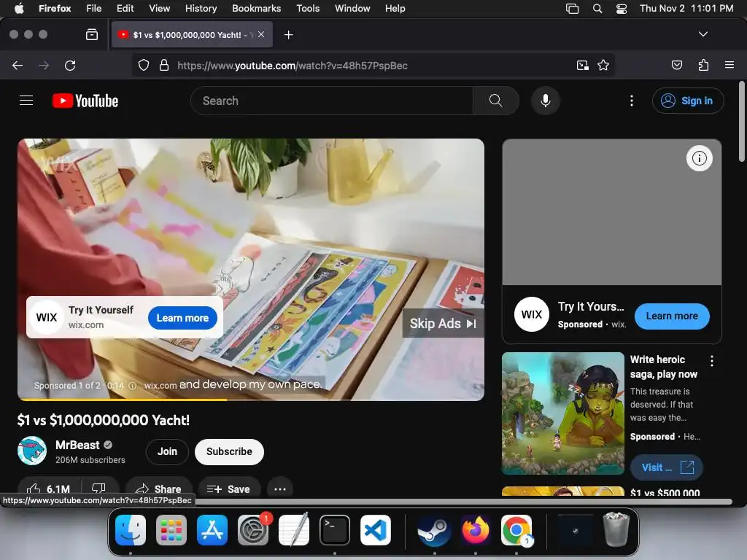Open Firefox View tab icon
The height and width of the screenshot is (560, 747).
92,34
